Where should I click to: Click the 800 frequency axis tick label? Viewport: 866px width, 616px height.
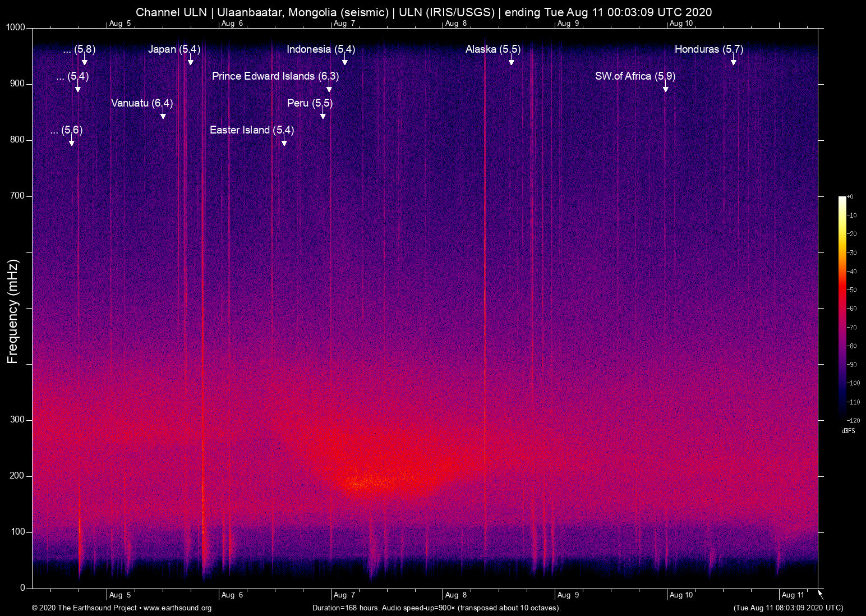click(x=18, y=140)
